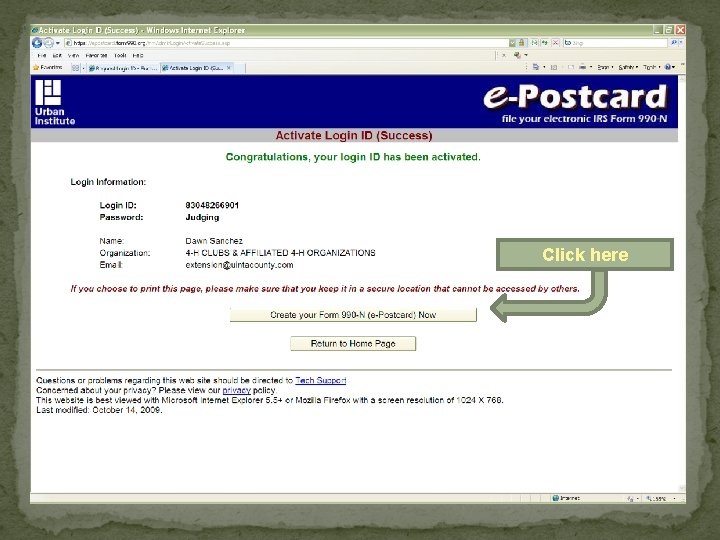Open the Safety command bar menu
720x540 pixels.
click(628, 67)
